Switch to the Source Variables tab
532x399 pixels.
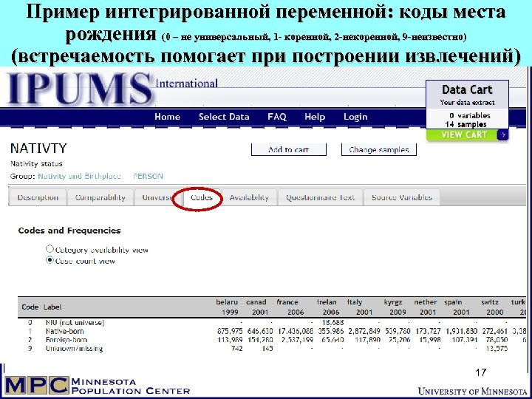(x=402, y=197)
